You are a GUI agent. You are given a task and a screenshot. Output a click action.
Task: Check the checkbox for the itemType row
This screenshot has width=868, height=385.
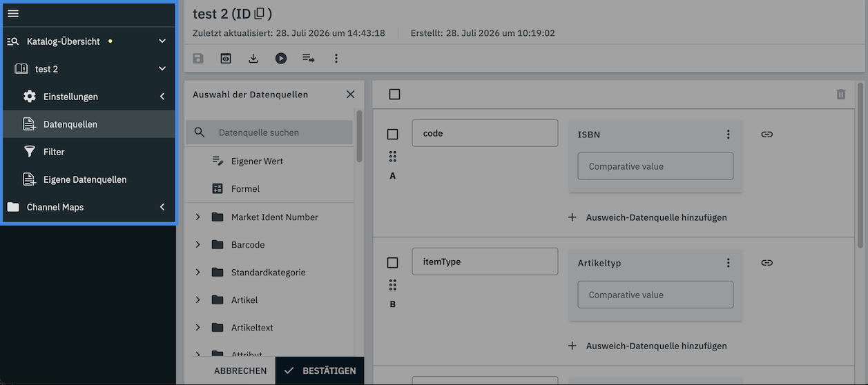pyautogui.click(x=392, y=263)
